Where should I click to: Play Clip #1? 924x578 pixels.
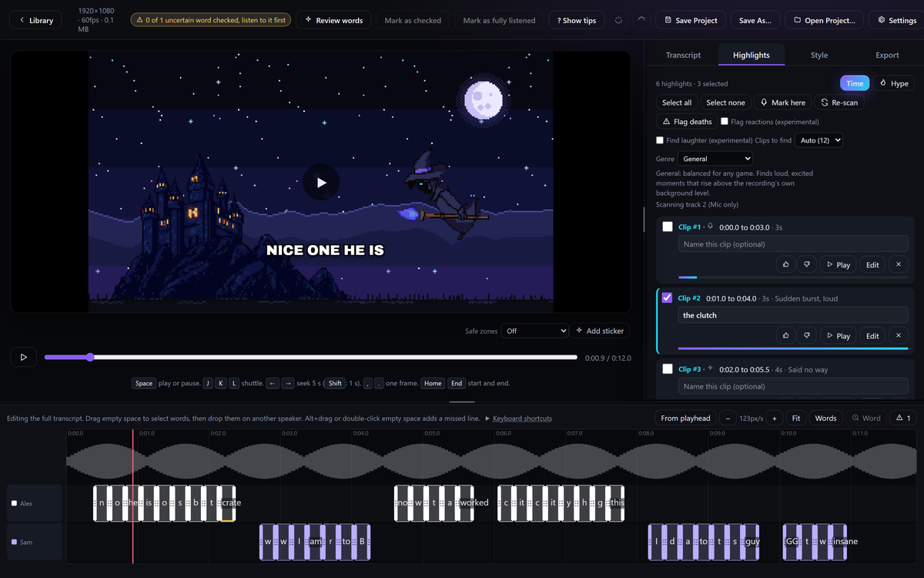[838, 264]
